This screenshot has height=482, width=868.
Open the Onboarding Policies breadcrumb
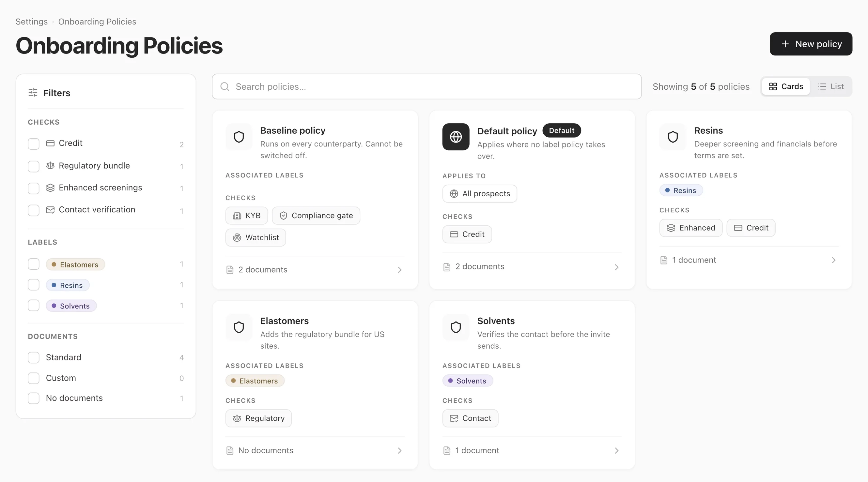pos(97,22)
